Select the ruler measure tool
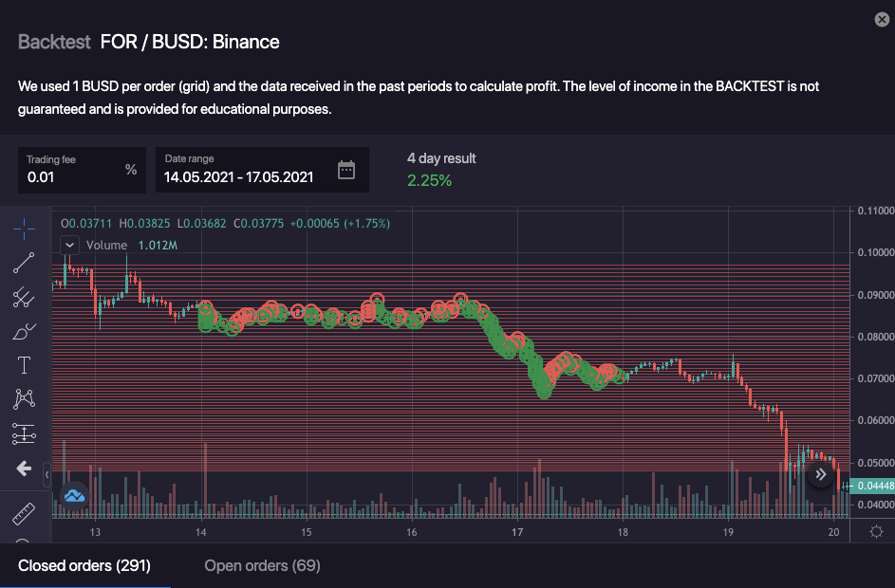Viewport: 895px width, 588px height. (x=25, y=514)
